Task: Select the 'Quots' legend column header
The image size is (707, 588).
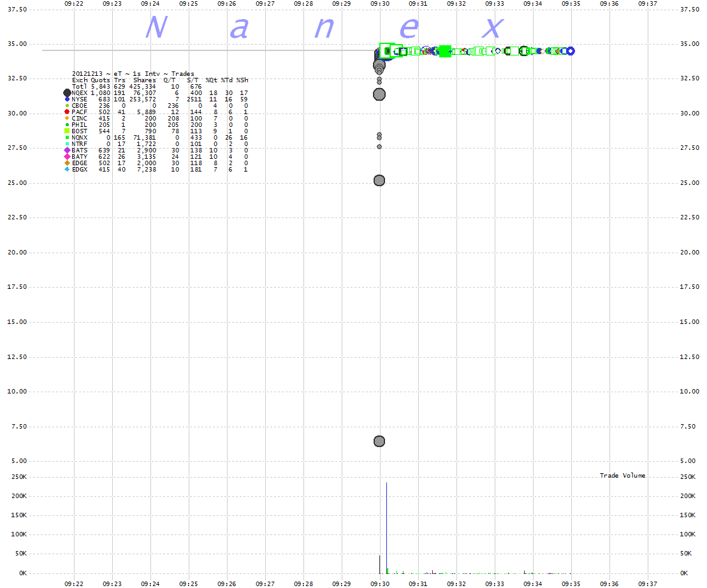Action: 100,80
